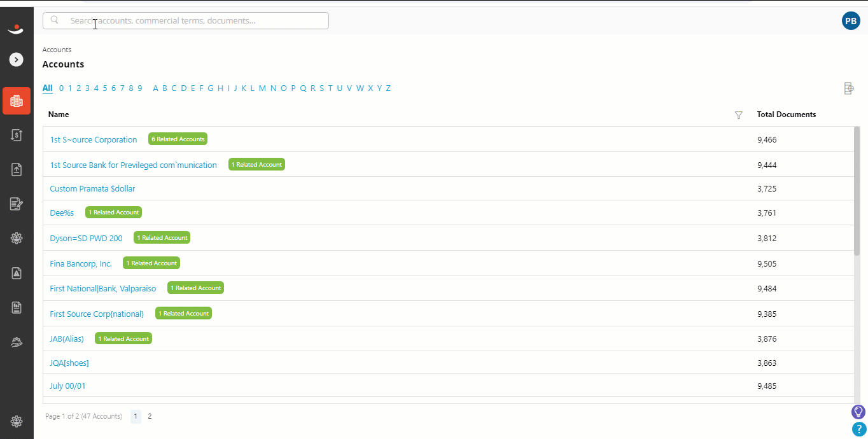Click the lightbulb tips icon
This screenshot has width=868, height=439.
(858, 412)
